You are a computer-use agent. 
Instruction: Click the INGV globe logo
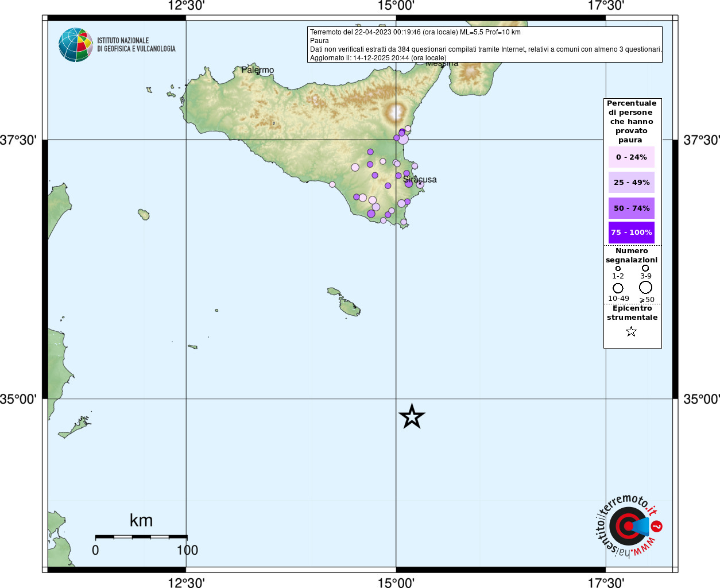[x=76, y=45]
